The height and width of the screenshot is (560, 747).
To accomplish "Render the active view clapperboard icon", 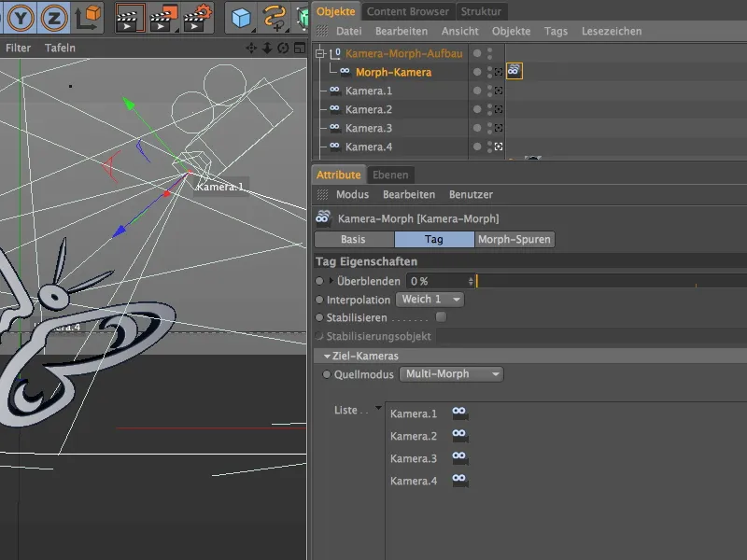I will pyautogui.click(x=130, y=18).
